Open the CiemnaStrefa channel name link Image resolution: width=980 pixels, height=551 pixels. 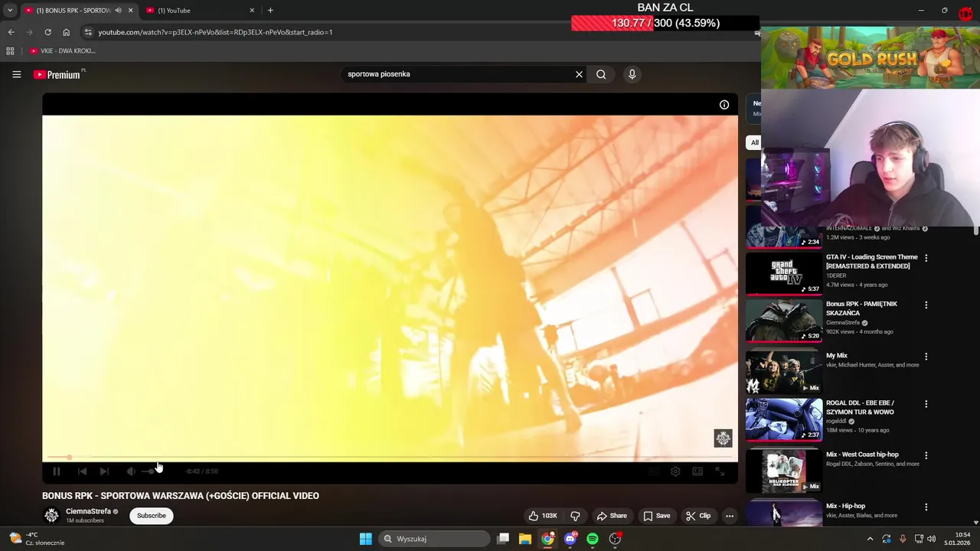[88, 511]
